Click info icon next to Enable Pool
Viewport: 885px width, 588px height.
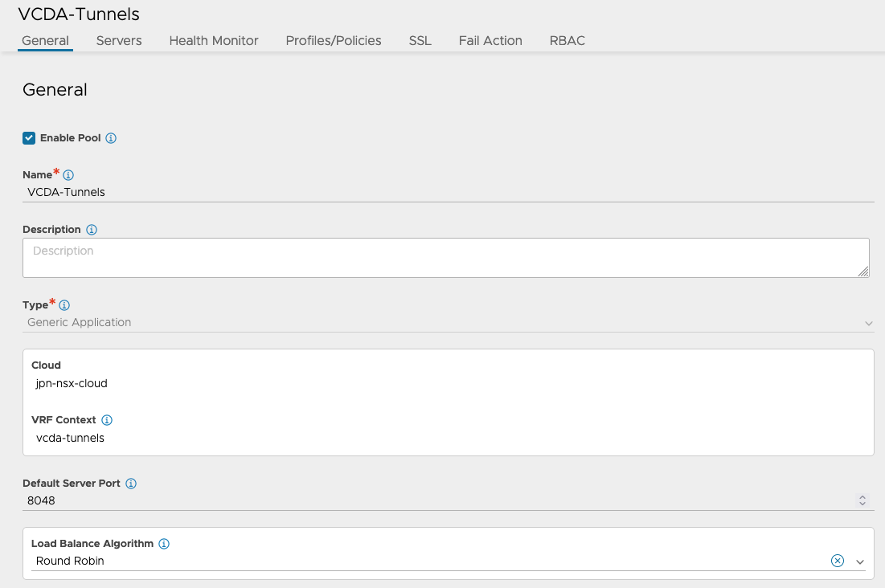point(111,138)
